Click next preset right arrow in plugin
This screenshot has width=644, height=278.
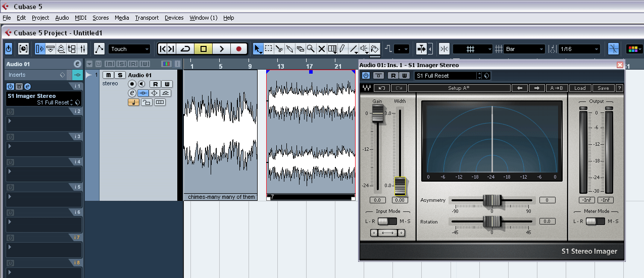tap(536, 88)
